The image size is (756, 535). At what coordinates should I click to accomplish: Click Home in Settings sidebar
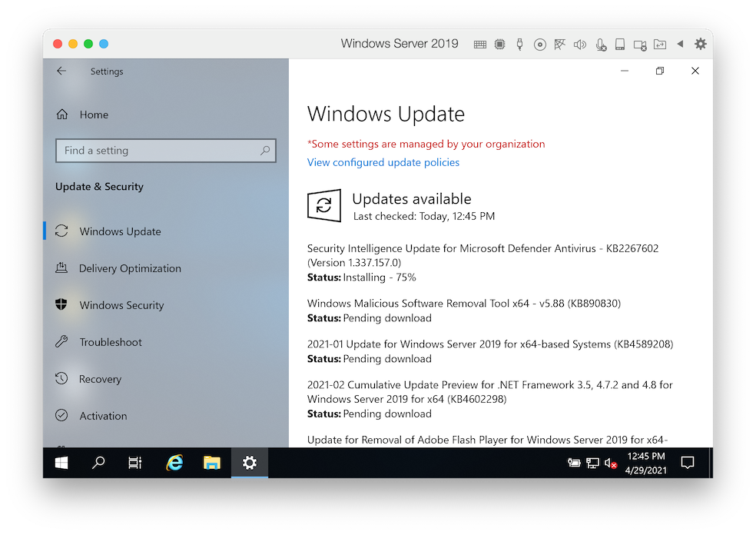[94, 115]
